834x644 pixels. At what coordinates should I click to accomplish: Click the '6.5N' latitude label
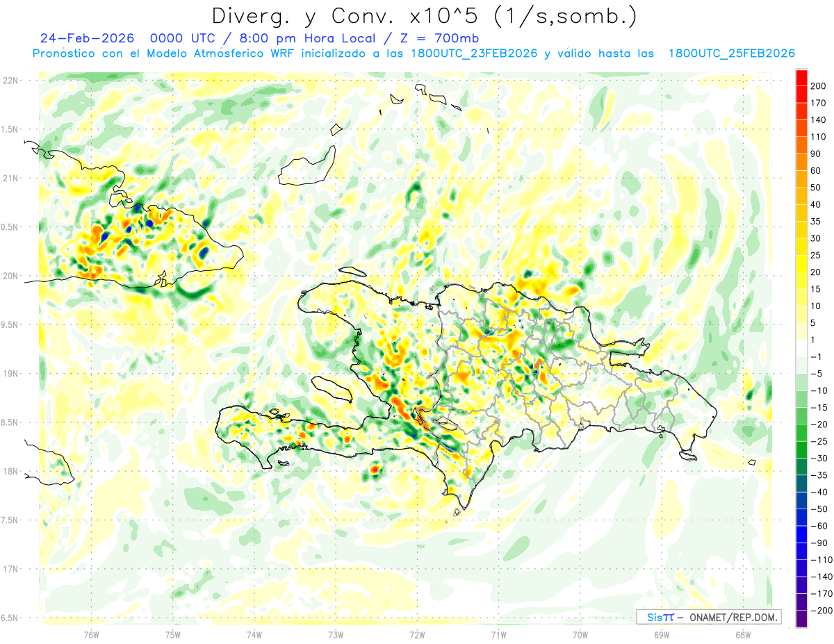coord(10,618)
